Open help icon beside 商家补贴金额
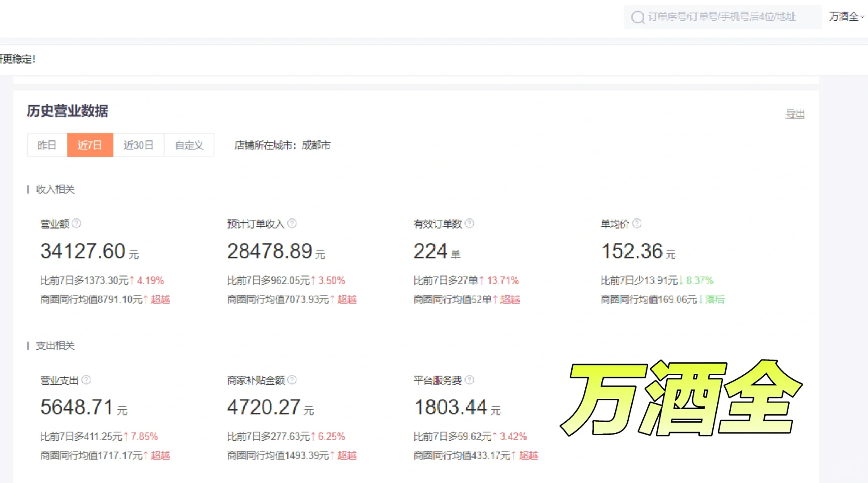 click(x=292, y=380)
